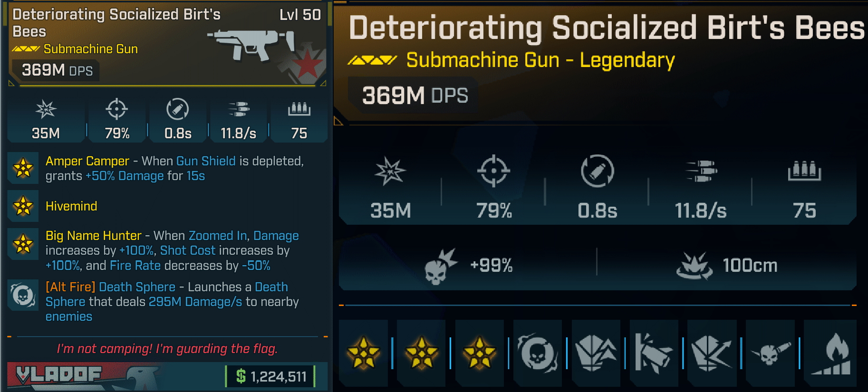Click the fire rate bullets icon in left card
This screenshot has height=392, width=868.
coord(239,109)
